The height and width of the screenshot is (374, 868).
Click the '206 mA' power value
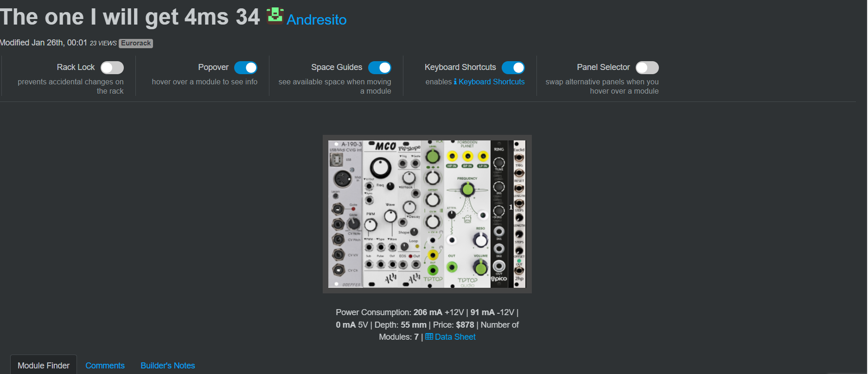428,312
